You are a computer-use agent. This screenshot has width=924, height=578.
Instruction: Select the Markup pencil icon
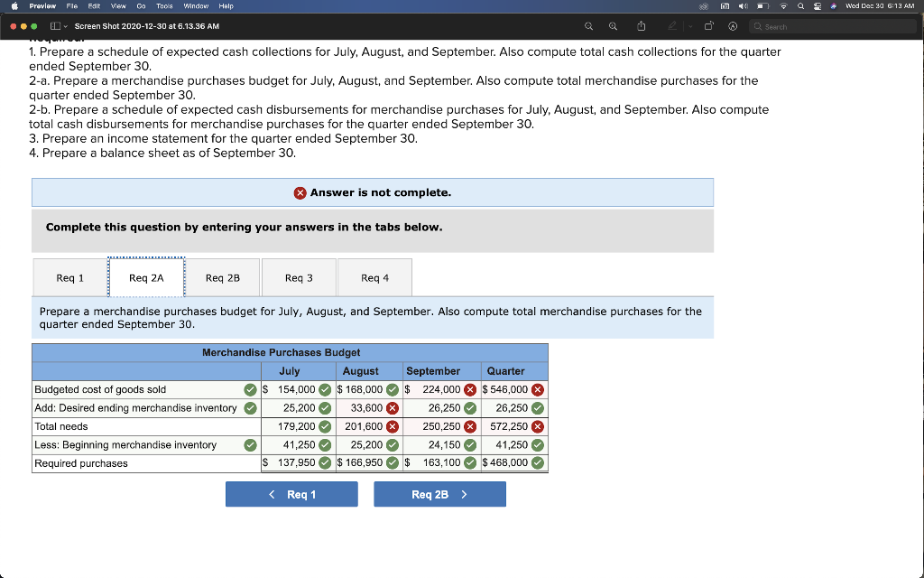tap(672, 27)
